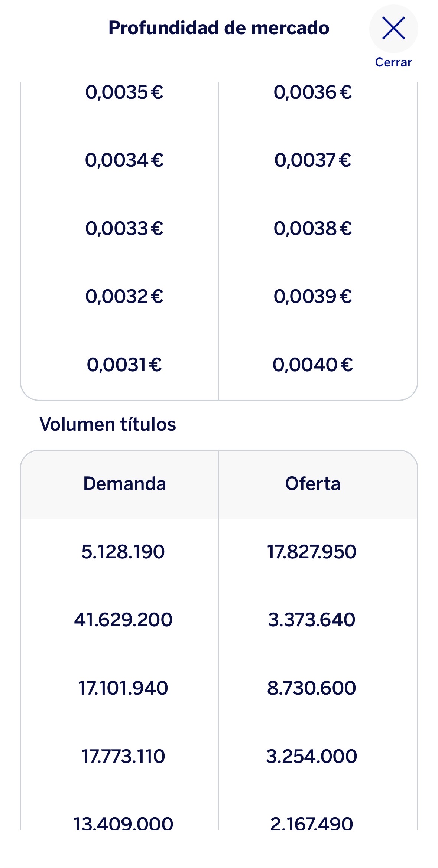This screenshot has width=438, height=868.
Task: Choose the 0,0033 € bid price
Action: point(124,228)
